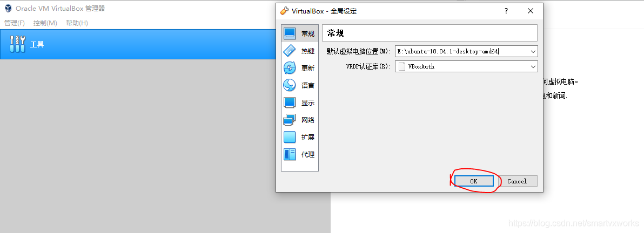This screenshot has width=644, height=233.
Task: Select the 网络 network icon
Action: click(x=290, y=120)
